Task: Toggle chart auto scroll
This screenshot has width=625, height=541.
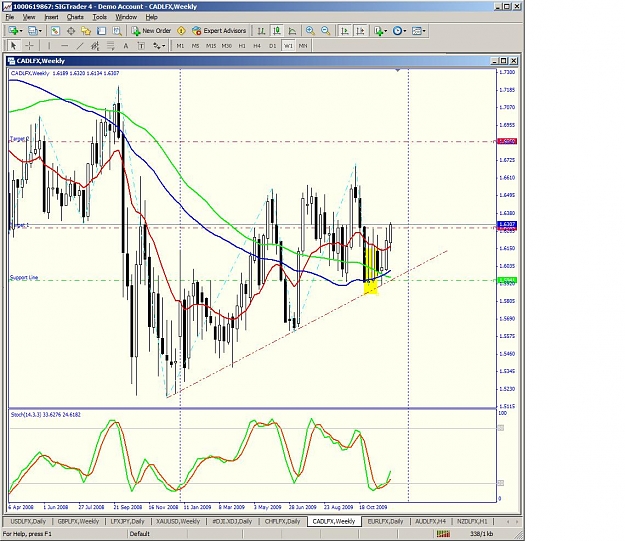Action: pyautogui.click(x=345, y=31)
